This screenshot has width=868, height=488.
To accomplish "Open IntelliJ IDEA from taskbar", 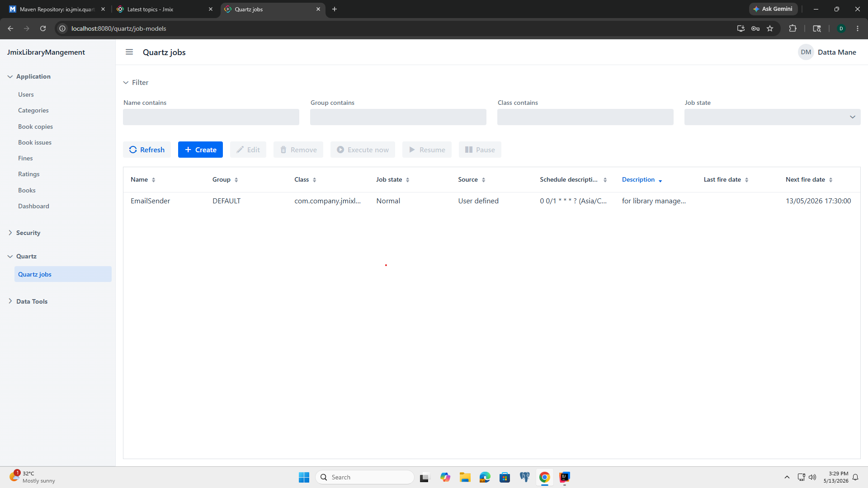I will 565,477.
